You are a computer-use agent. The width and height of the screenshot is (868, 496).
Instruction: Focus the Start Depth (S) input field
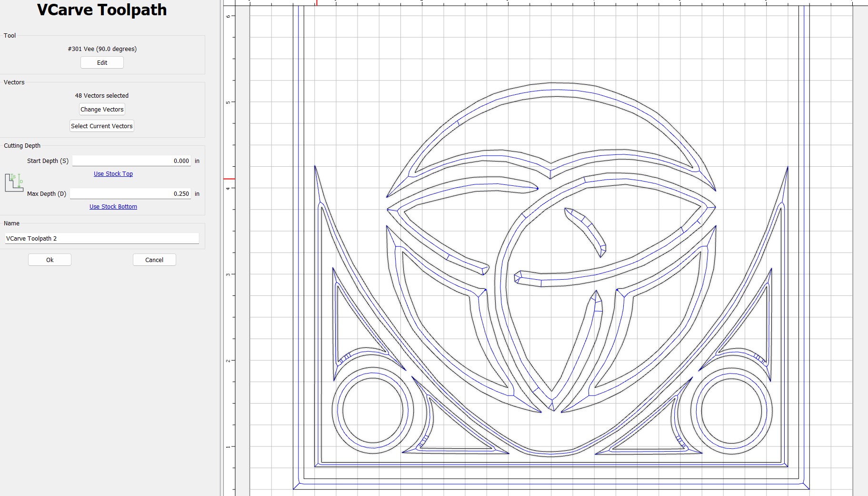click(131, 161)
